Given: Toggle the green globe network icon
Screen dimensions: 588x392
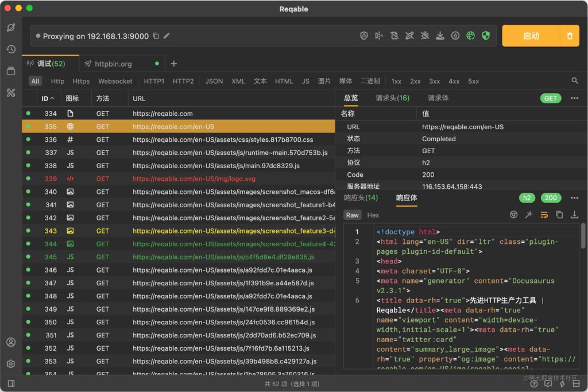Looking at the screenshot, I should (x=470, y=35).
